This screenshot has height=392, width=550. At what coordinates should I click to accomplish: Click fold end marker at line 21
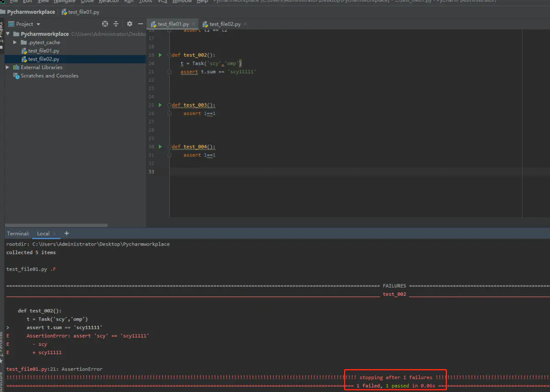170,72
